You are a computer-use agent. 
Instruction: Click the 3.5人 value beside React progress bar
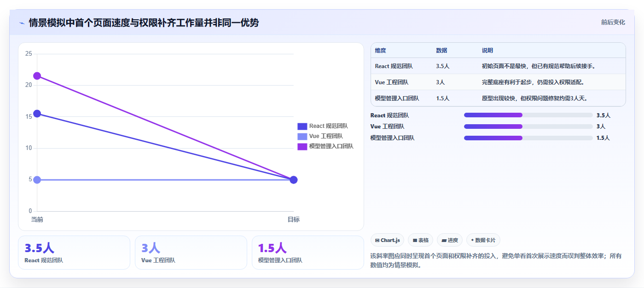point(603,115)
